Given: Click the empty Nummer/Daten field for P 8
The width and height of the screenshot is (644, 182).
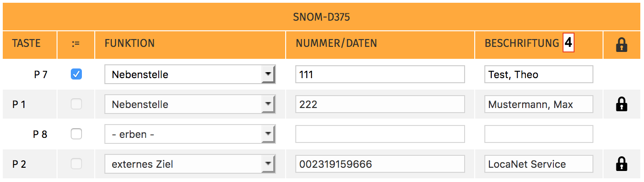Looking at the screenshot, I should click(380, 134).
